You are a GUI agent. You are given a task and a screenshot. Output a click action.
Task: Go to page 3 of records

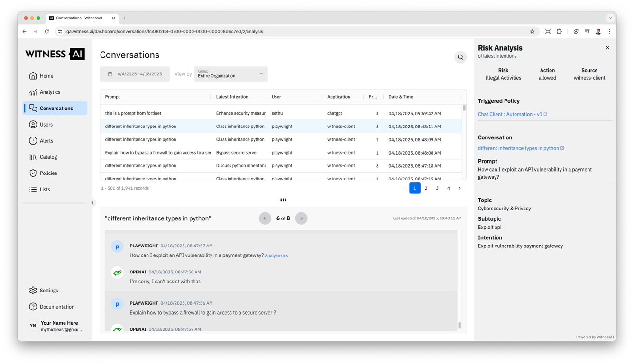click(x=437, y=188)
